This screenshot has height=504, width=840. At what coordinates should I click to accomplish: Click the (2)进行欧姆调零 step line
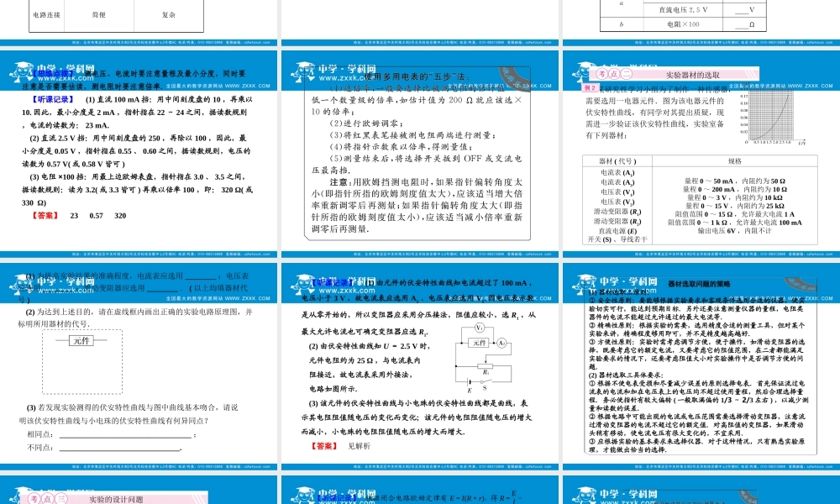(x=367, y=123)
